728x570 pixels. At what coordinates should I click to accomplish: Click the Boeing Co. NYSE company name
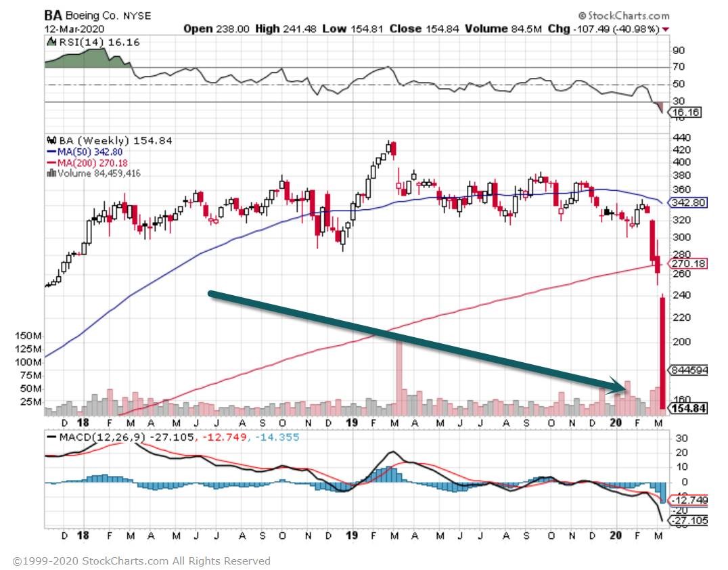108,16
